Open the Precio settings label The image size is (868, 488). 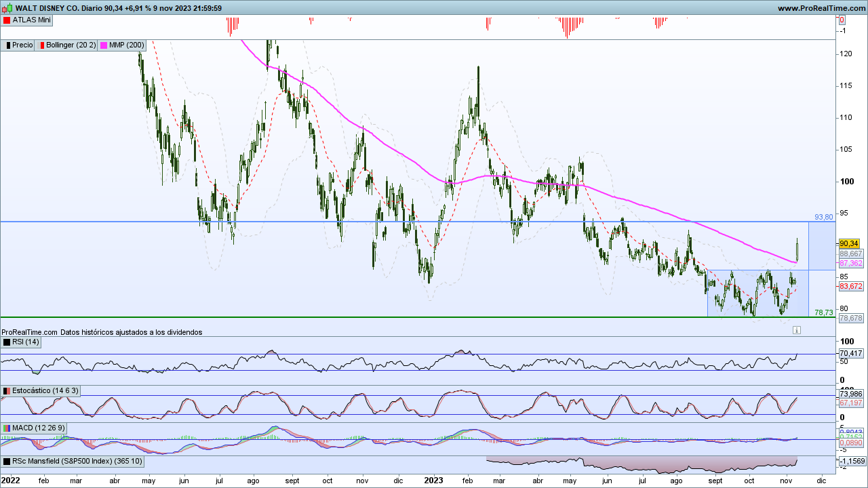pos(22,45)
